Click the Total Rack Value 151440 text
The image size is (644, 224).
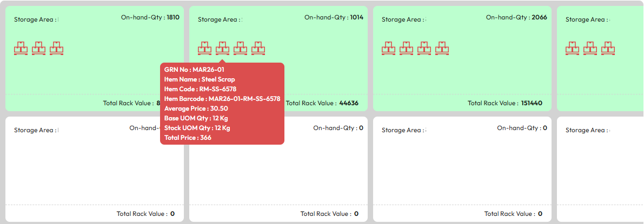point(504,103)
